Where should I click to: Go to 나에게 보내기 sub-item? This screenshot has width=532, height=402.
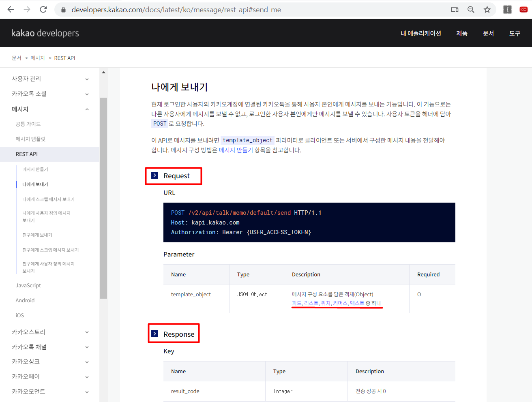tap(35, 184)
